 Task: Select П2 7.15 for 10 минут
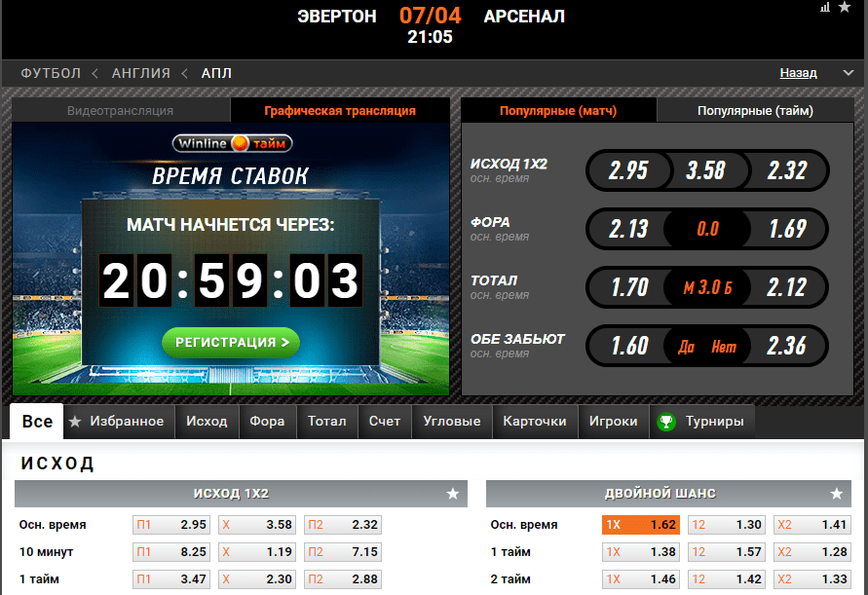point(343,552)
